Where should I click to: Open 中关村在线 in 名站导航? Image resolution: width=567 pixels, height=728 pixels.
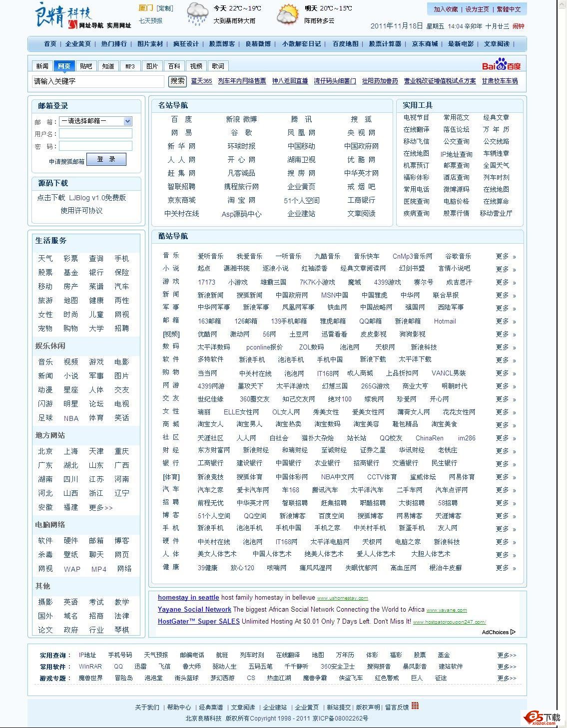point(181,214)
